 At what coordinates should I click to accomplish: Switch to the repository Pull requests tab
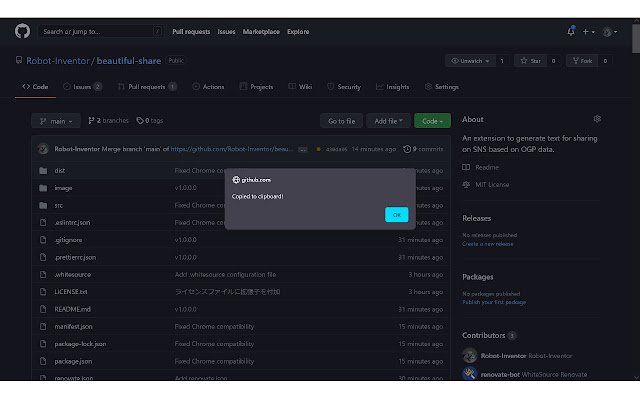(147, 87)
